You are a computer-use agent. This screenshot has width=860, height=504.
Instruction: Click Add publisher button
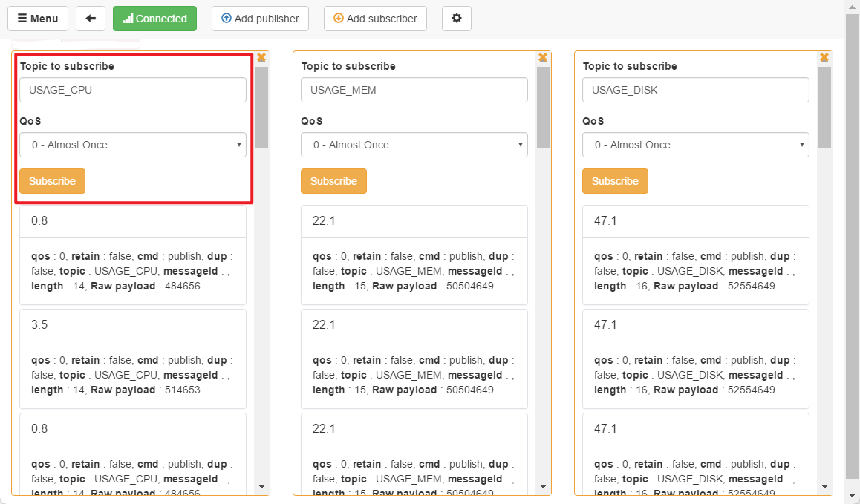click(260, 19)
